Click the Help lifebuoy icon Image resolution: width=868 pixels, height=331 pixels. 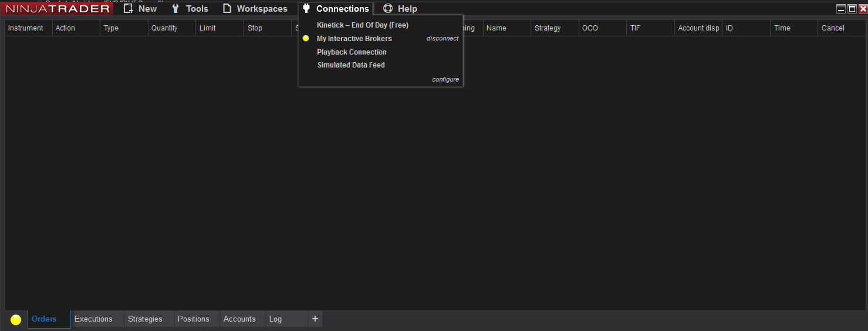click(x=388, y=8)
